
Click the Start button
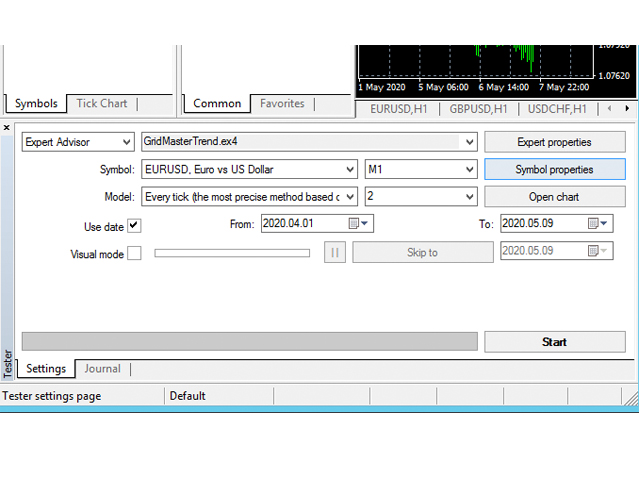(555, 342)
